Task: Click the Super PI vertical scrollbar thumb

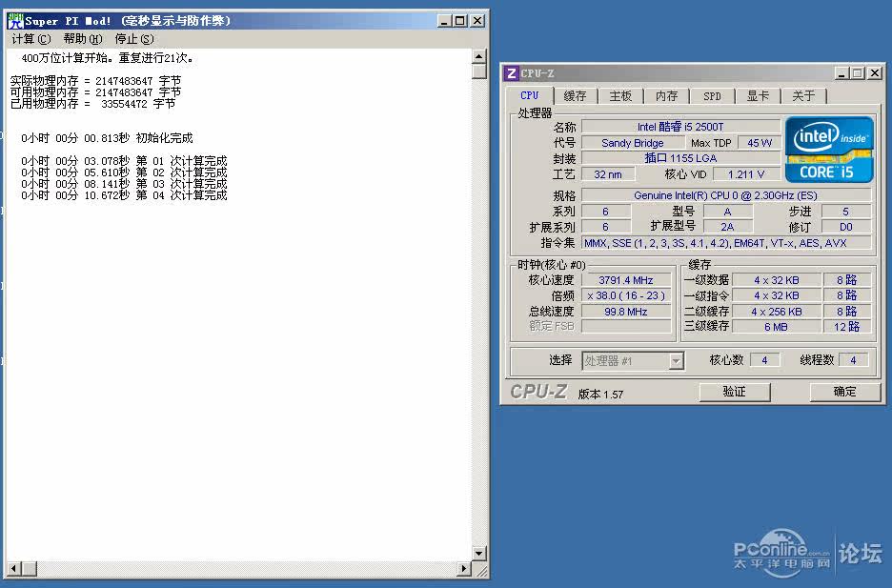Action: point(479,71)
